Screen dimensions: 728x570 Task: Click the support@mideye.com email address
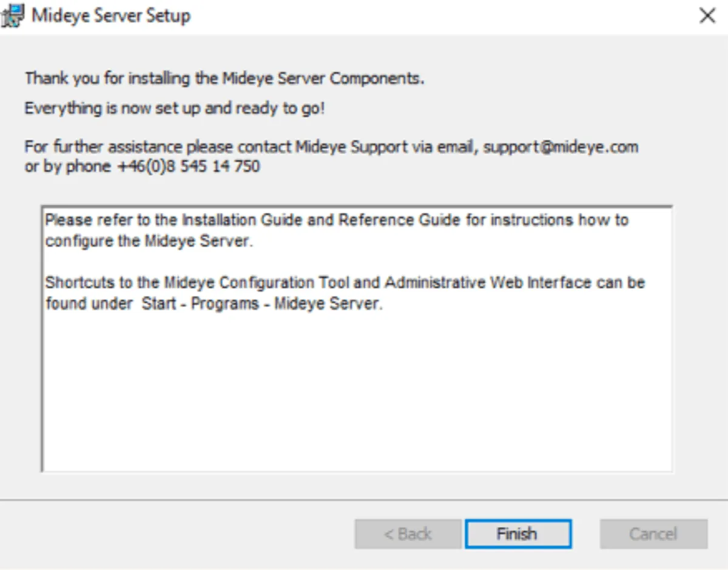click(x=561, y=147)
